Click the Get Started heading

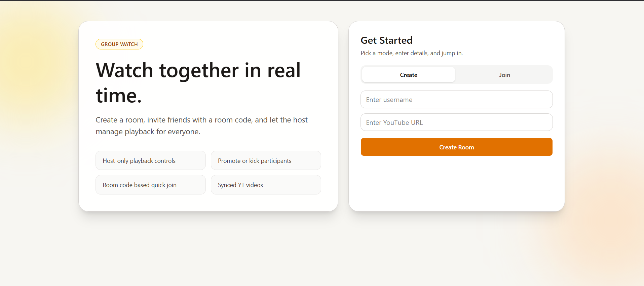386,40
